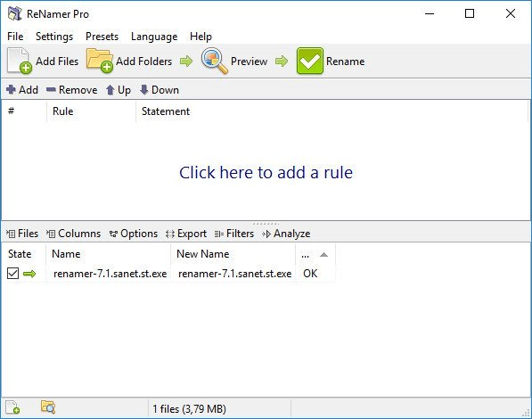
Task: Click the OK status cell
Action: 310,274
